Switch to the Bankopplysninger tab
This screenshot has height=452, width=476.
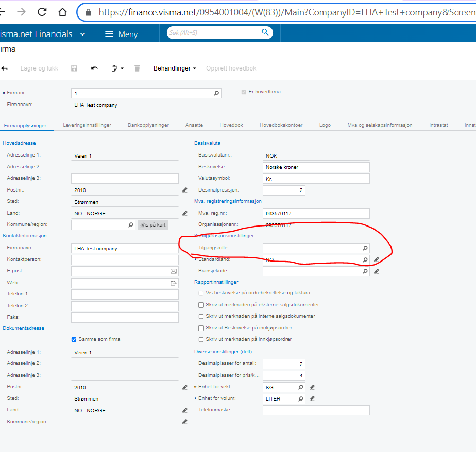pyautogui.click(x=148, y=125)
